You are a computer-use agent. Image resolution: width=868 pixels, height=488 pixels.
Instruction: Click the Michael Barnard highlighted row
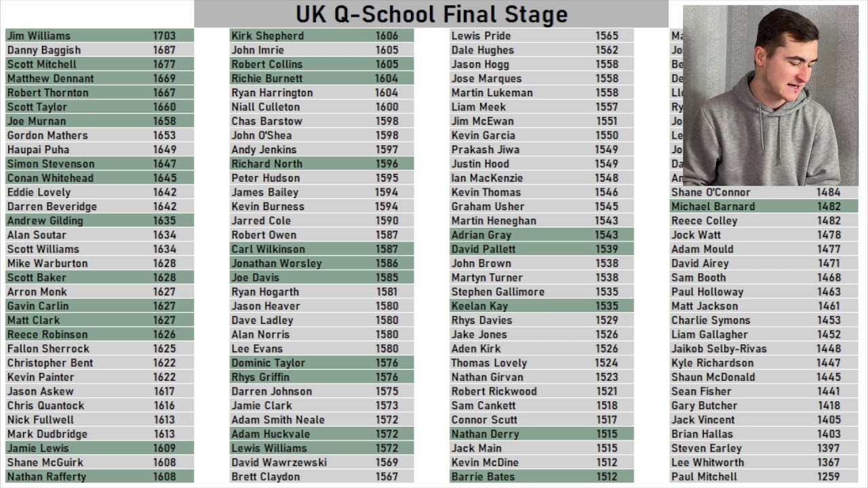(x=764, y=206)
